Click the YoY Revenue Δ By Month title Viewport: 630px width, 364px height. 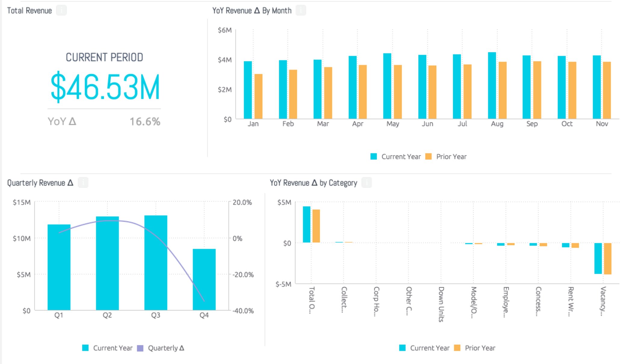click(x=252, y=11)
